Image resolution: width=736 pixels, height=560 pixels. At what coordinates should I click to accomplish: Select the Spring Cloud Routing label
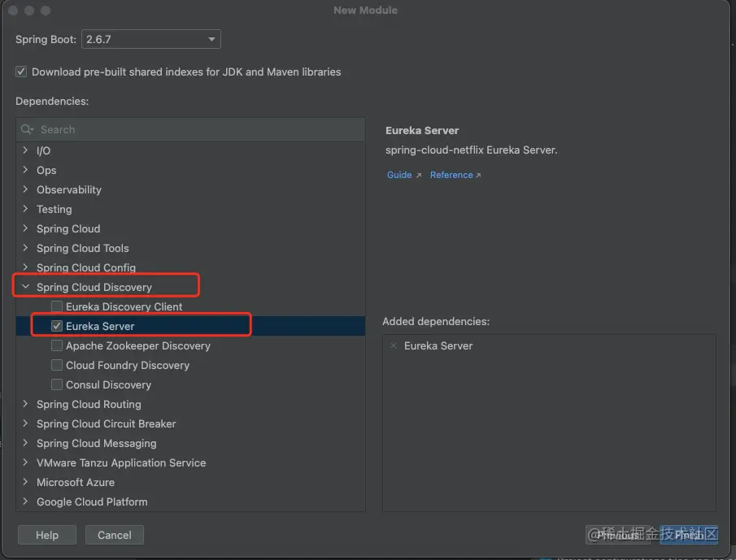pyautogui.click(x=89, y=404)
